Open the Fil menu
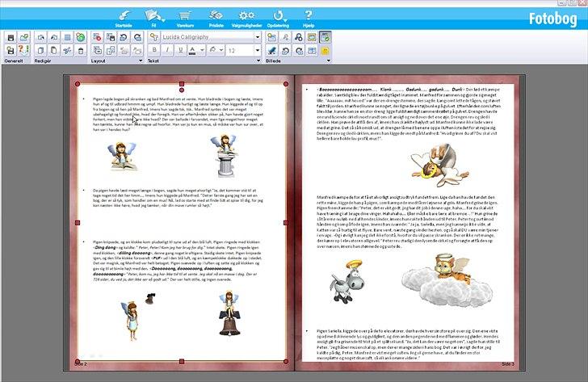The width and height of the screenshot is (588, 382). click(x=153, y=19)
